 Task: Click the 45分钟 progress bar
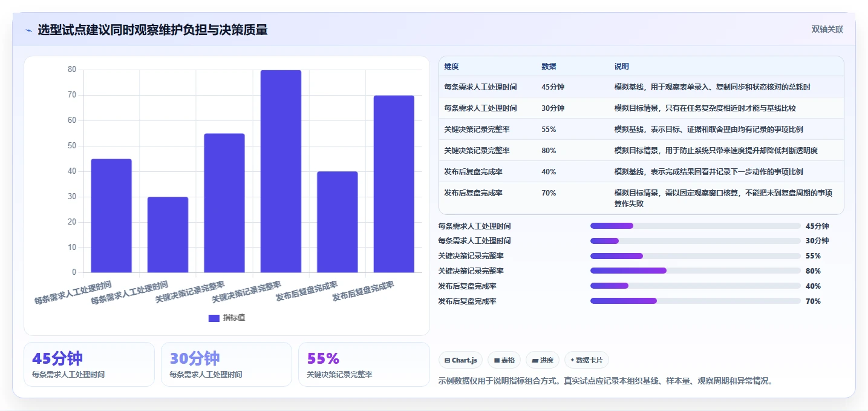tap(696, 226)
